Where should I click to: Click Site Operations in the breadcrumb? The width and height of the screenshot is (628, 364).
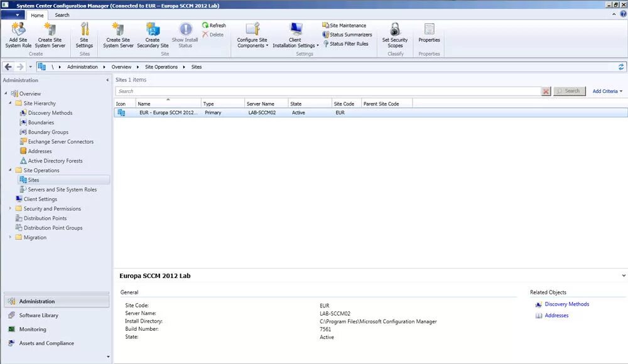click(x=161, y=67)
